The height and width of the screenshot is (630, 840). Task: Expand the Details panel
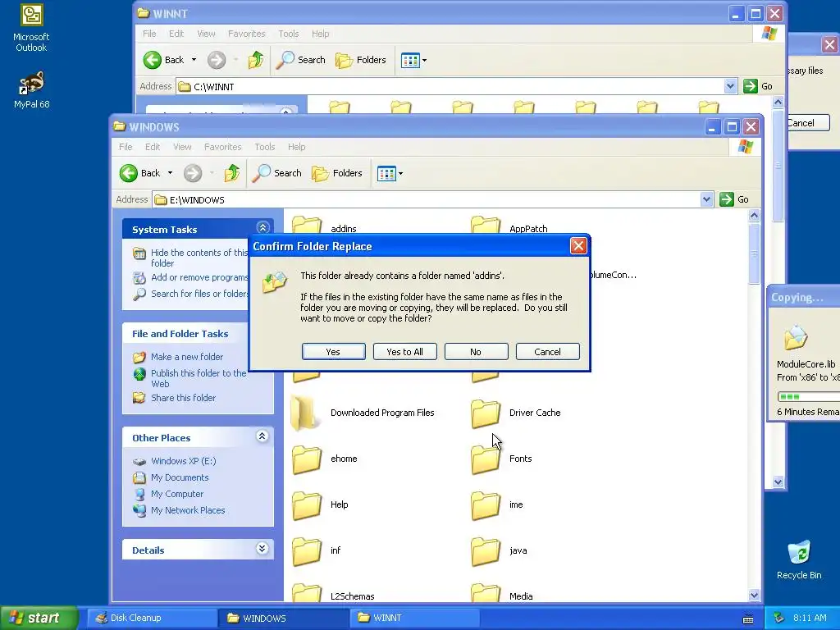(x=262, y=548)
